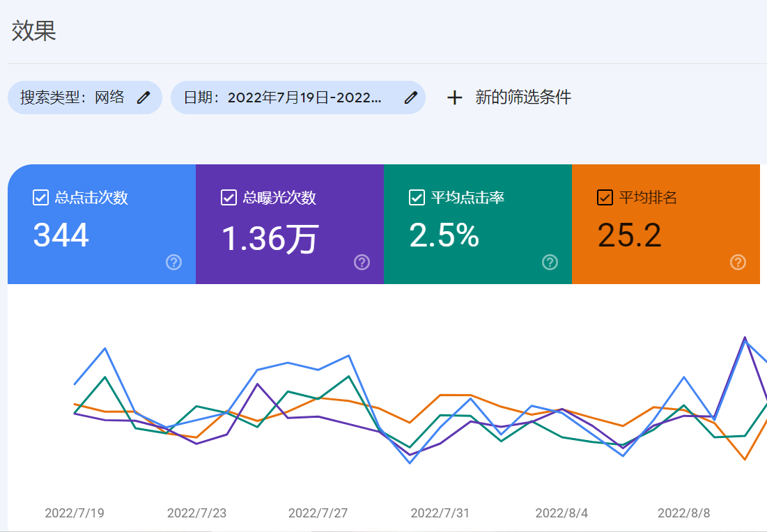The width and height of the screenshot is (767, 532).
Task: Click the 2022/8/4 axis date label
Action: click(561, 513)
